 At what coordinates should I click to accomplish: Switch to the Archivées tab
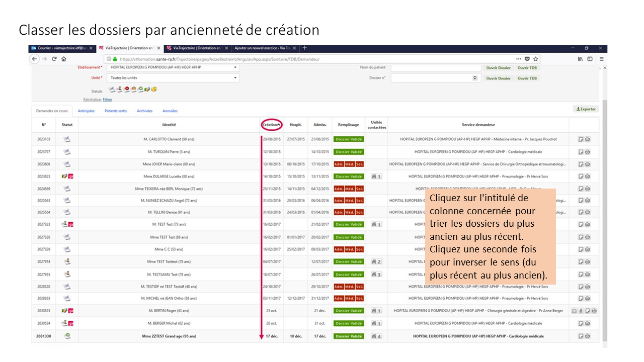tap(144, 111)
